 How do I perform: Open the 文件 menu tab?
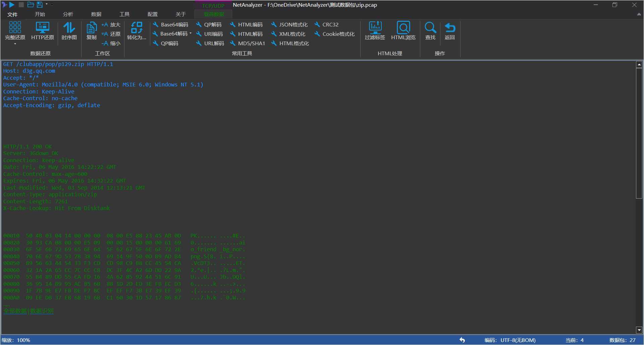click(12, 14)
